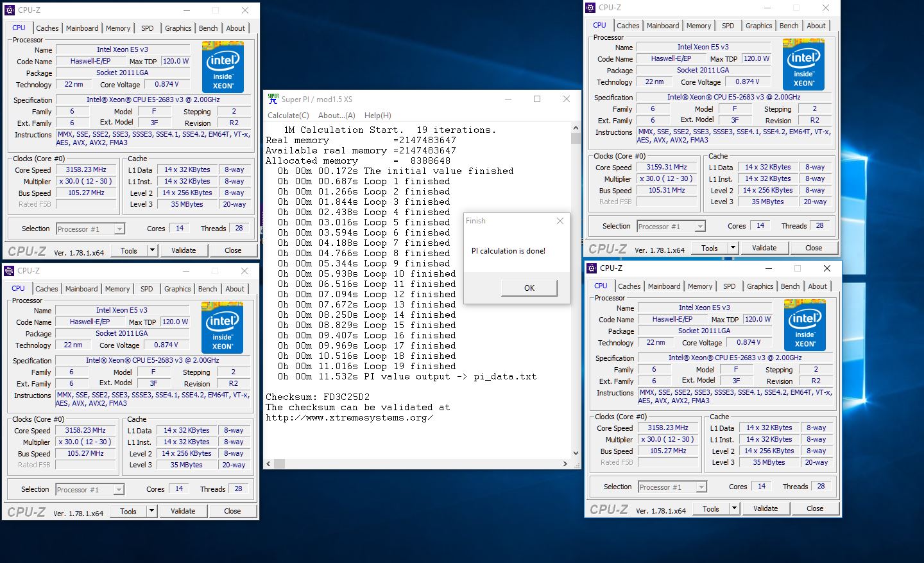The height and width of the screenshot is (563, 924).
Task: Click the title bar icon of top-left CPU-Z
Action: click(x=10, y=10)
